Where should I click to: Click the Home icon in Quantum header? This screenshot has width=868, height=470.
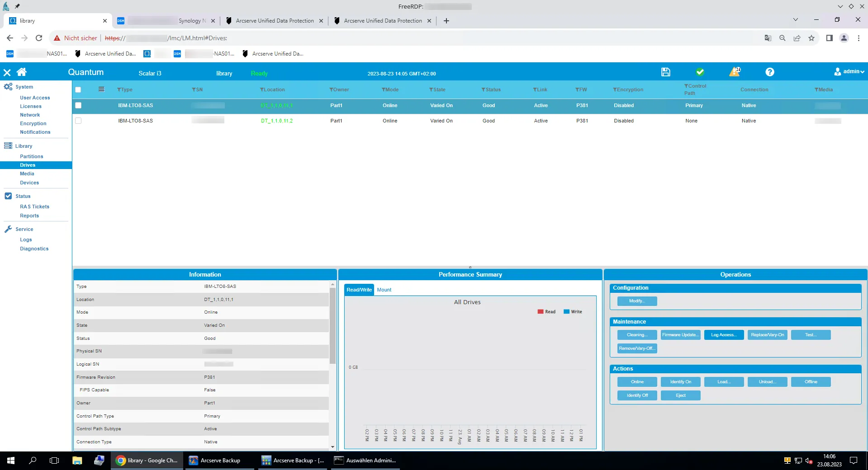coord(22,72)
